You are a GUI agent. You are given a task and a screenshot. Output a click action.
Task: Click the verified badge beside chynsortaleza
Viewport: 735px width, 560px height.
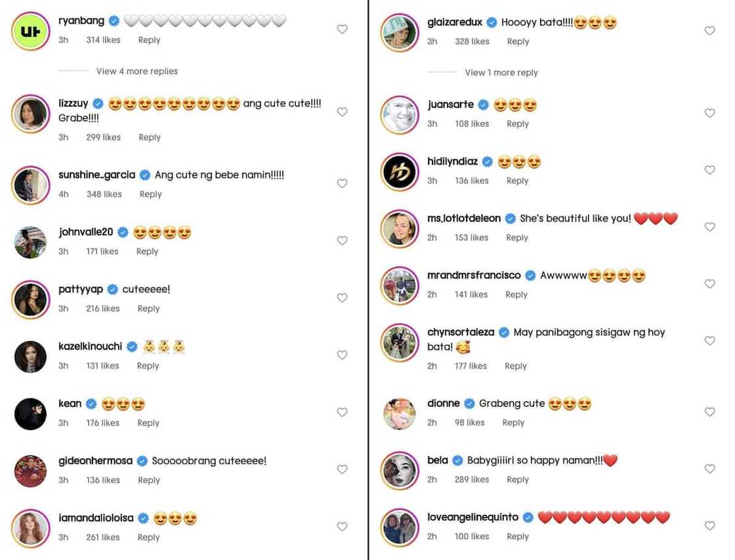503,332
